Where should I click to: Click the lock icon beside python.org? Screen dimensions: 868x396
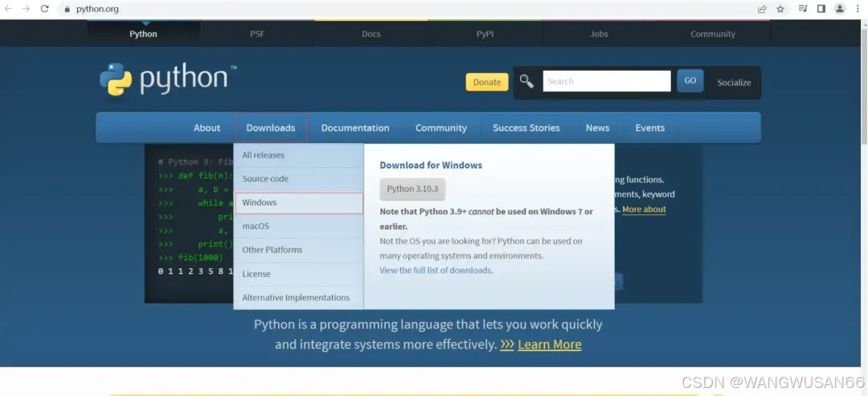(68, 9)
